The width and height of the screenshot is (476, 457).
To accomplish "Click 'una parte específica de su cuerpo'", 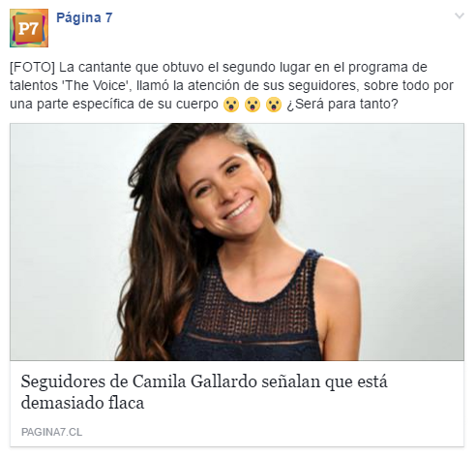I will pos(114,104).
